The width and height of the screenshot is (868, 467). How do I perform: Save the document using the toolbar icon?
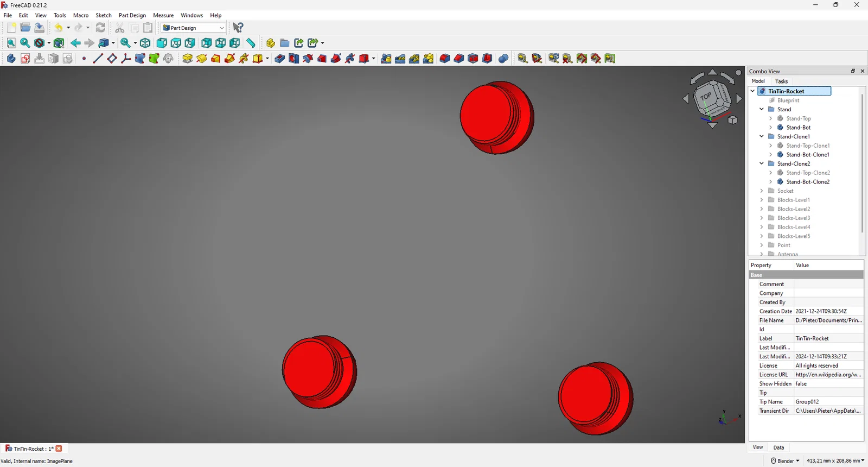click(39, 28)
